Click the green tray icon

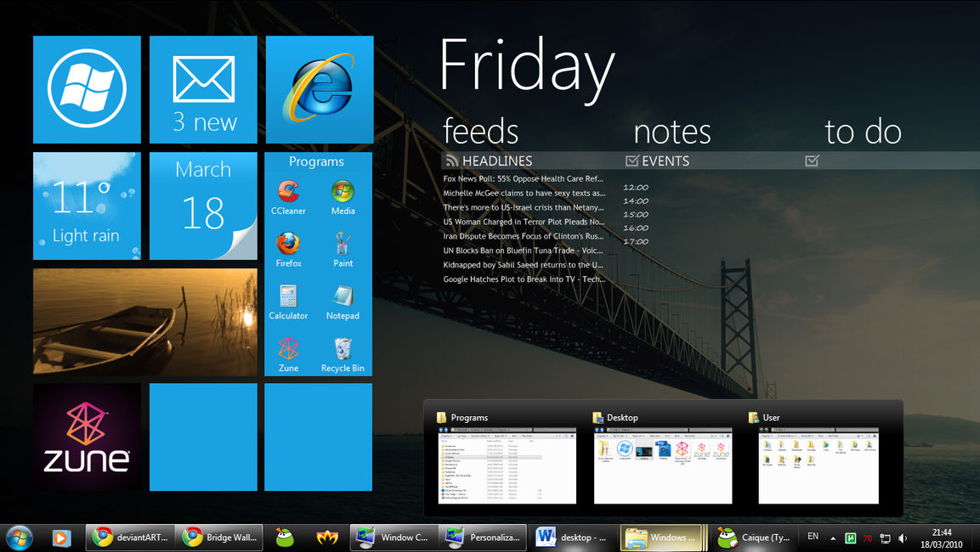tap(851, 538)
